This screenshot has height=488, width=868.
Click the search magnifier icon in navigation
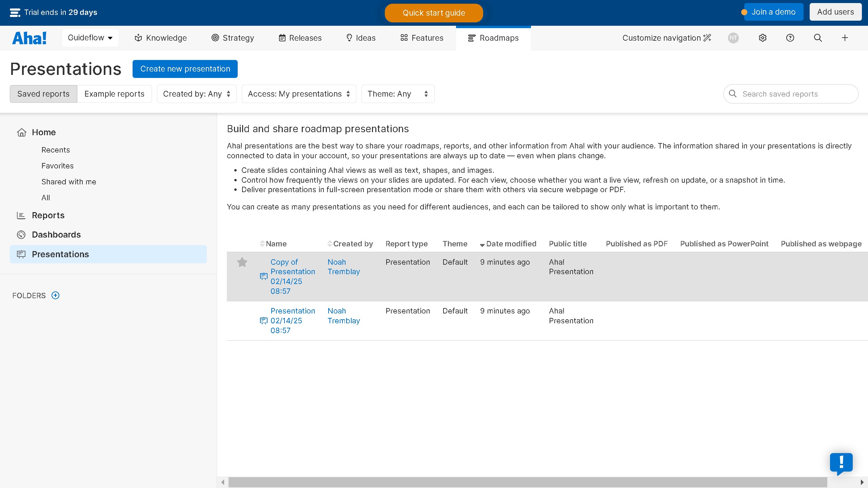(818, 38)
